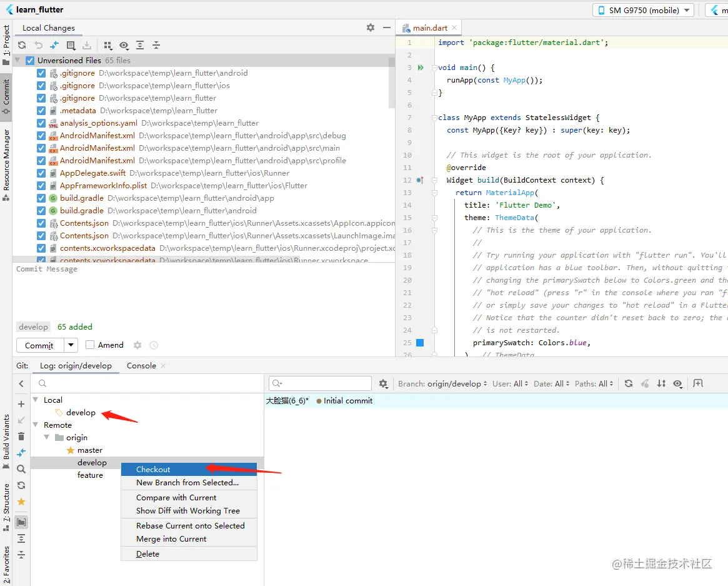Click the Commit Message text area
This screenshot has height=586, width=728.
(x=203, y=290)
